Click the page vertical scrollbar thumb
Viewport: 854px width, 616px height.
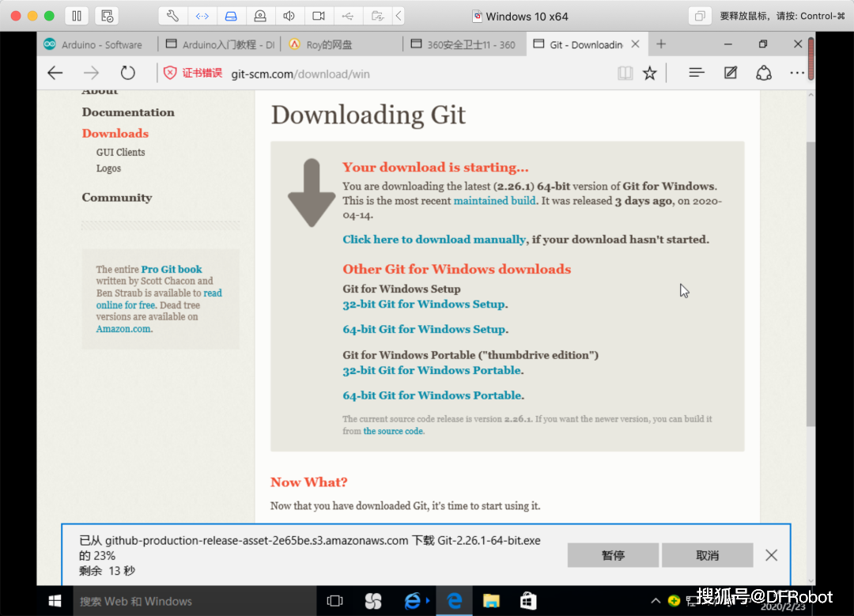[x=811, y=283]
